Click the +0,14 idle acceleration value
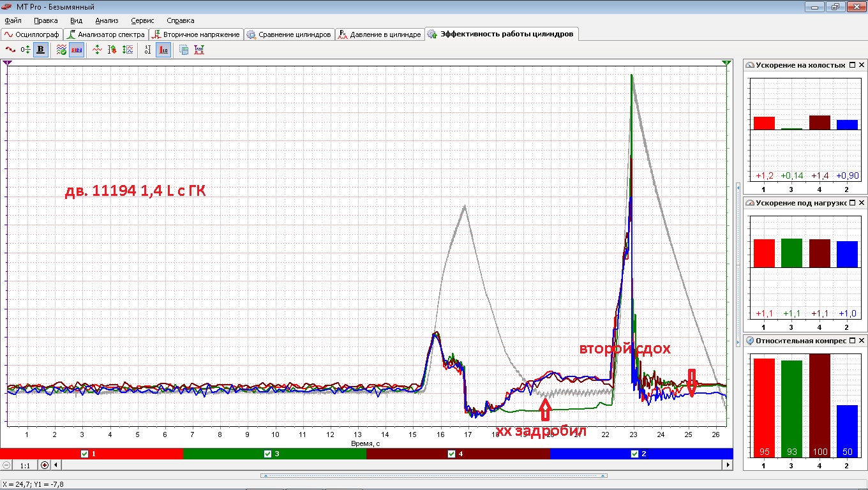Screen dimensions: 868x490 pos(792,175)
